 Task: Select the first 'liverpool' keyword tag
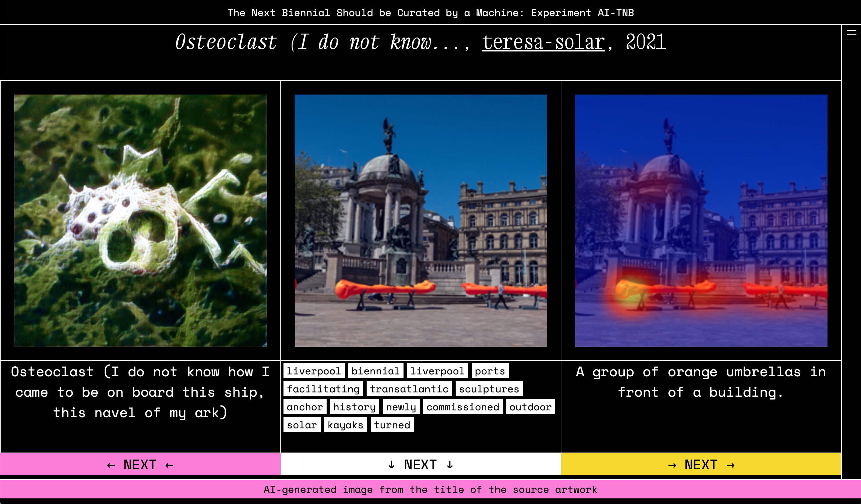(x=314, y=371)
